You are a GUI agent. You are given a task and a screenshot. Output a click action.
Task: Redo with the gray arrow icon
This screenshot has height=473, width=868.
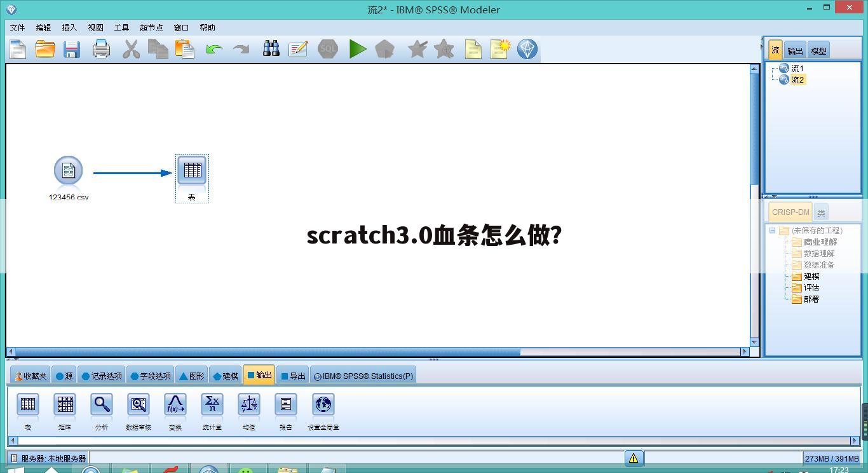[241, 49]
